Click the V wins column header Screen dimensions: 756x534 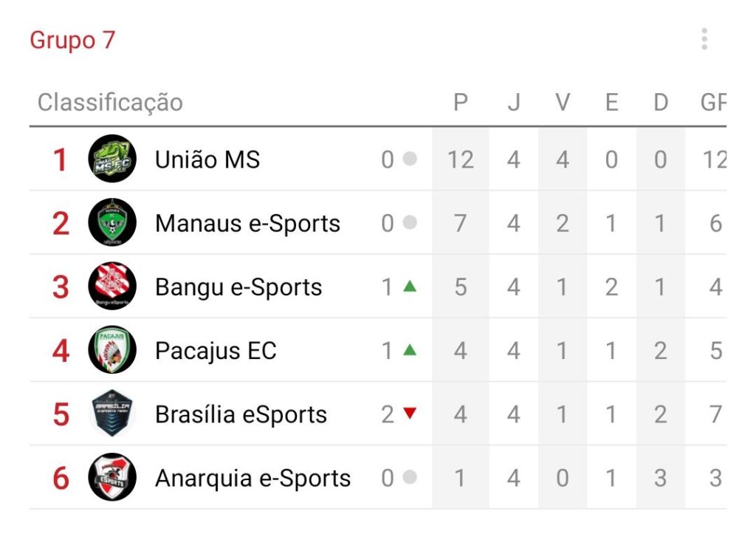click(563, 102)
